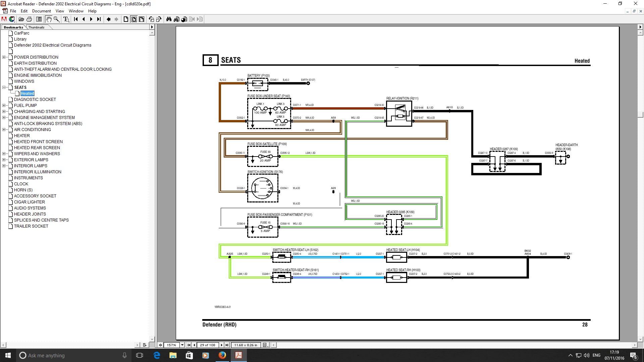644x362 pixels.
Task: Set Actual Size page view
Action: [x=126, y=19]
